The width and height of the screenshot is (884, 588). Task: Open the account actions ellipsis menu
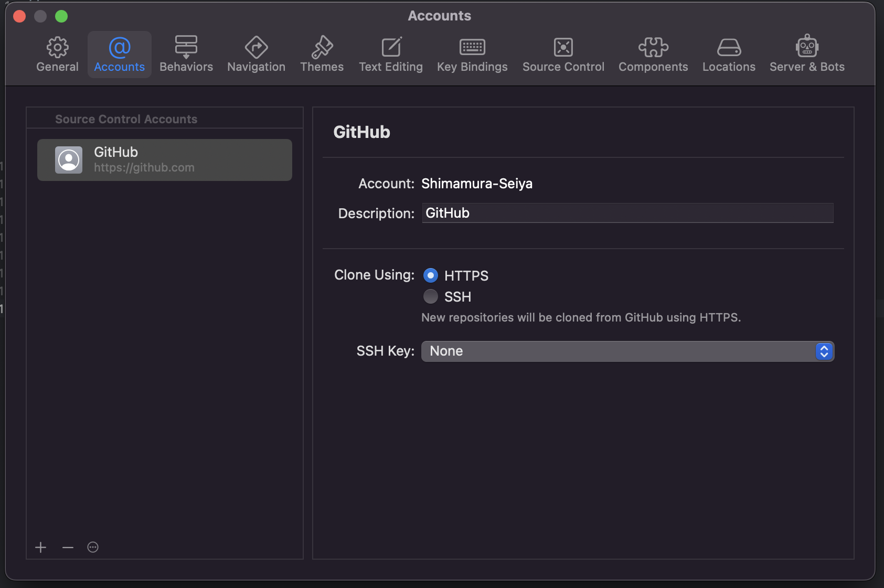tap(93, 548)
